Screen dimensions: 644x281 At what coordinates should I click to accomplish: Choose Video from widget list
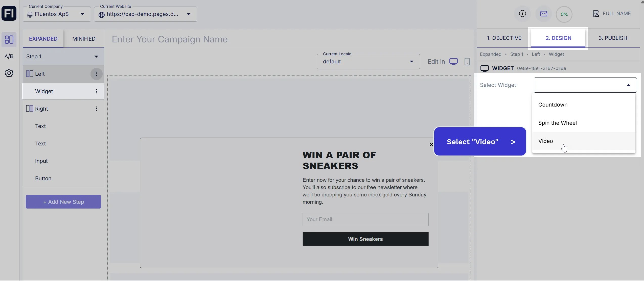[x=546, y=141]
